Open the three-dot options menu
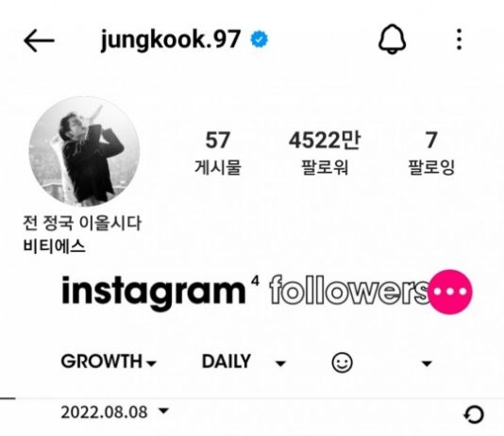Viewport: 504px width, 436px height. (x=460, y=40)
